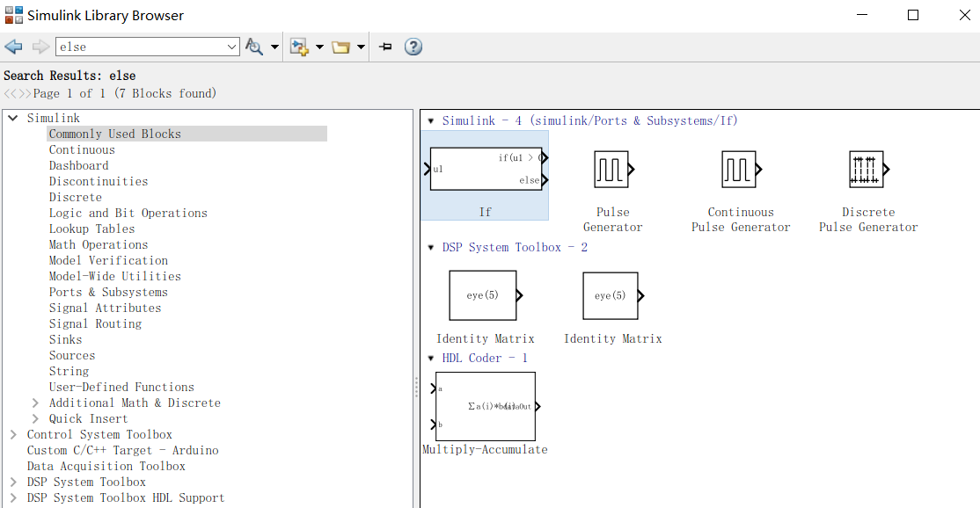Image resolution: width=980 pixels, height=508 pixels.
Task: Expand the Additional Math & Discrete node
Action: click(35, 403)
